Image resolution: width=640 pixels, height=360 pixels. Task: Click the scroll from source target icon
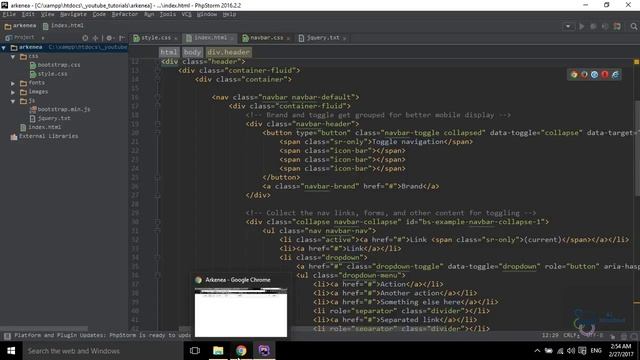pos(85,38)
